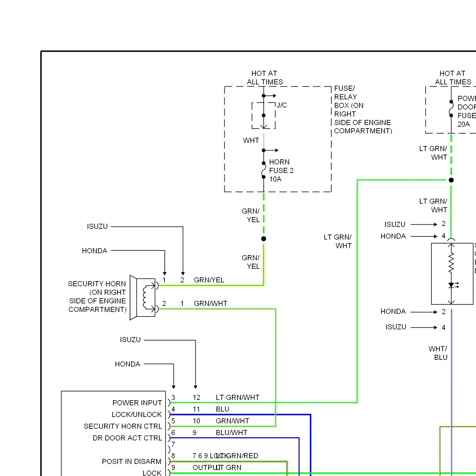Click the J/C dashed junction connector box
The image size is (476, 476).
click(263, 116)
